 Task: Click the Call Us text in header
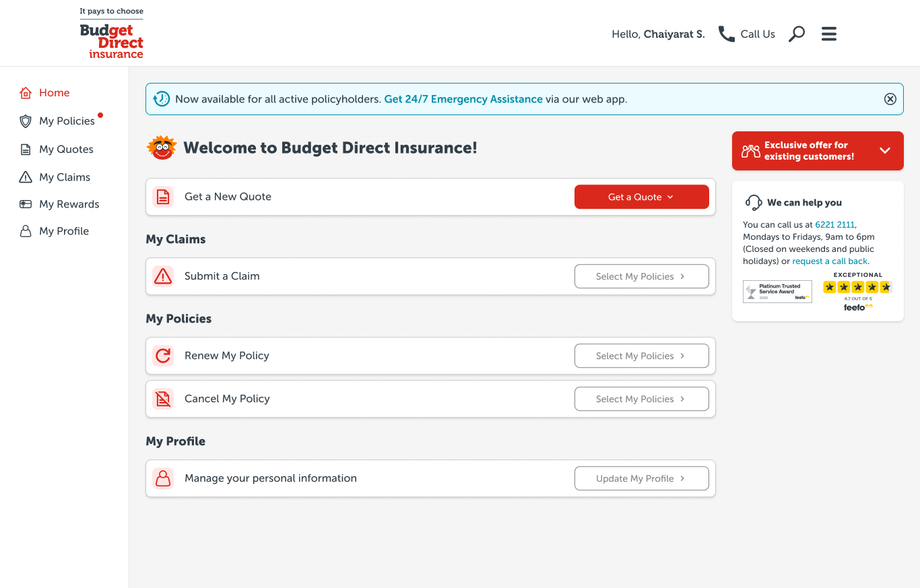click(x=758, y=34)
